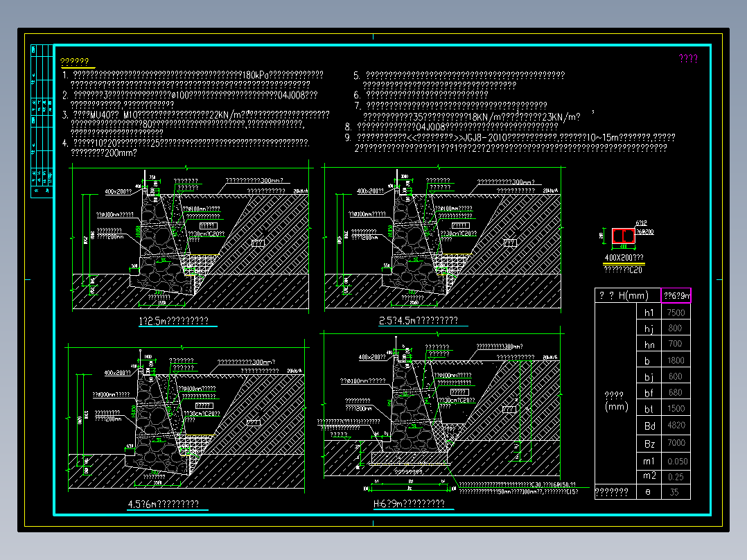Click the title block strip at top-left
The height and width of the screenshot is (560, 747).
(x=42, y=121)
